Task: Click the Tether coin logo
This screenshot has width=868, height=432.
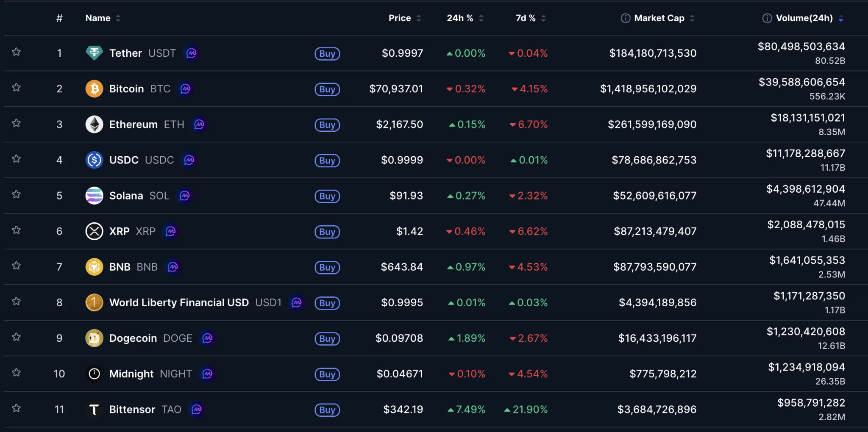Action: click(94, 53)
